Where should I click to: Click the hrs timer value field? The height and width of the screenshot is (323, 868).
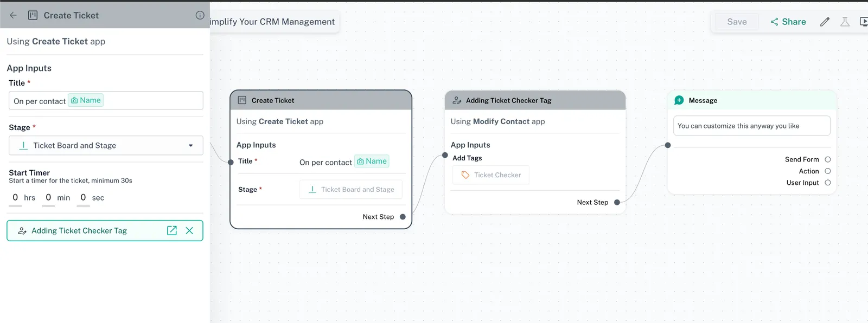click(15, 198)
